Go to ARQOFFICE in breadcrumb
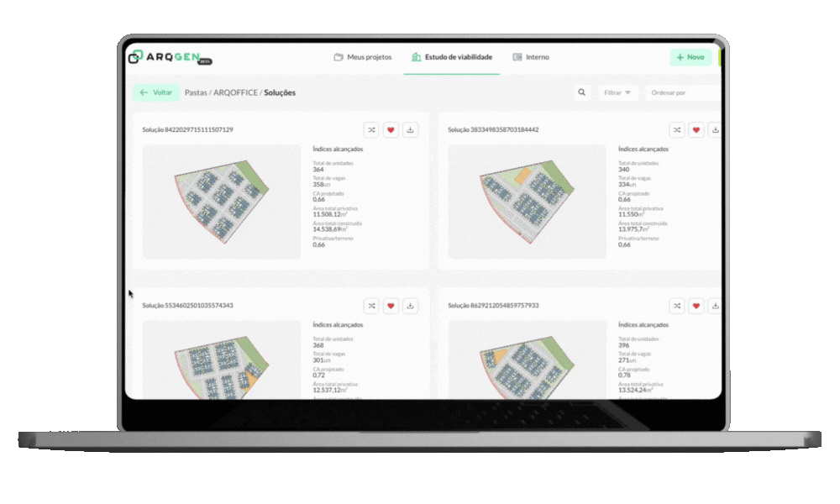The height and width of the screenshot is (504, 840). point(235,92)
